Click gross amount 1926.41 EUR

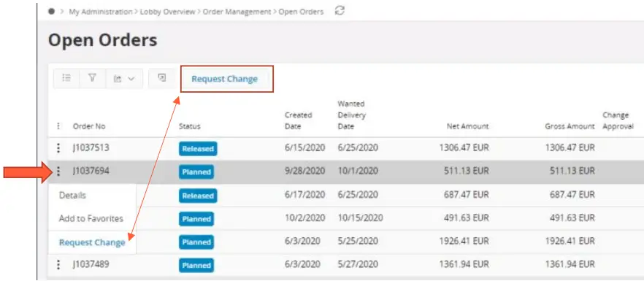pyautogui.click(x=570, y=242)
